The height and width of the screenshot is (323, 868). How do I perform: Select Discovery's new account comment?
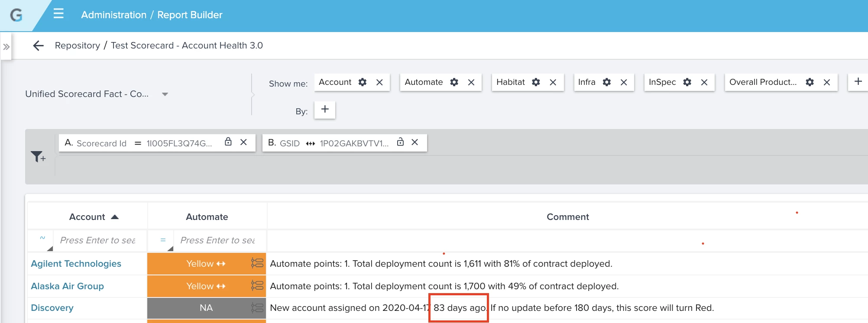pyautogui.click(x=492, y=308)
